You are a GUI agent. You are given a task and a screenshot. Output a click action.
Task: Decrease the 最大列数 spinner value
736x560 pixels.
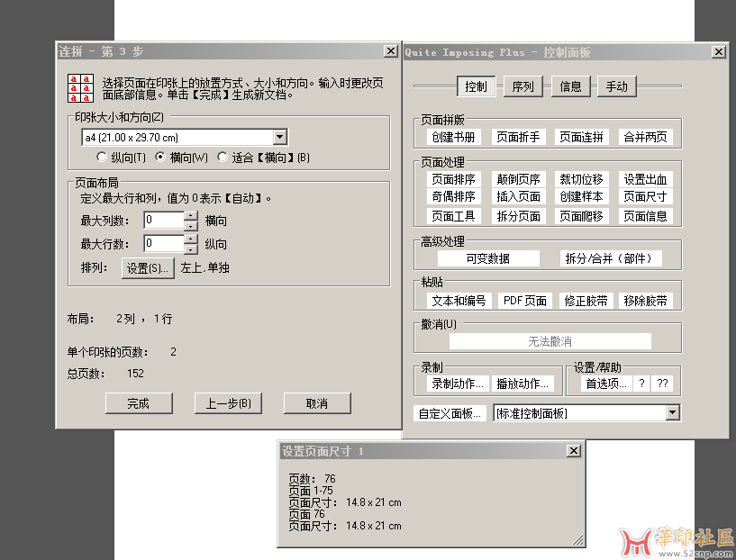pyautogui.click(x=191, y=225)
